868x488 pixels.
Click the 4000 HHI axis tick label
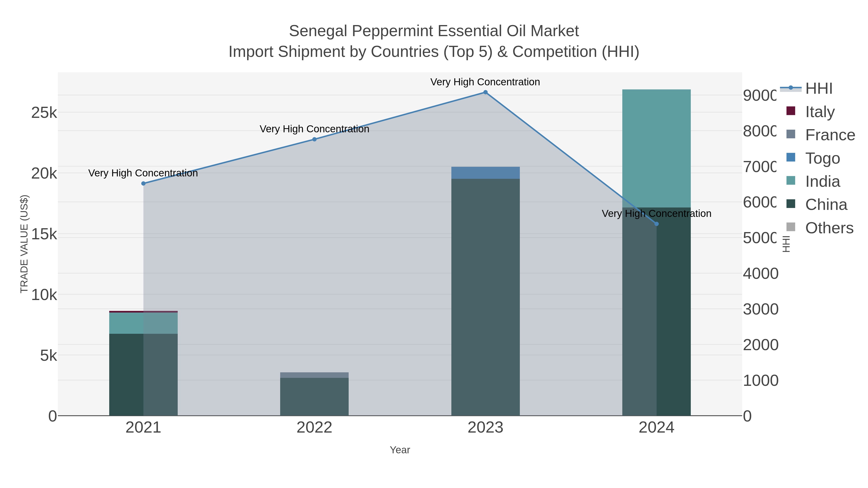[x=761, y=274]
